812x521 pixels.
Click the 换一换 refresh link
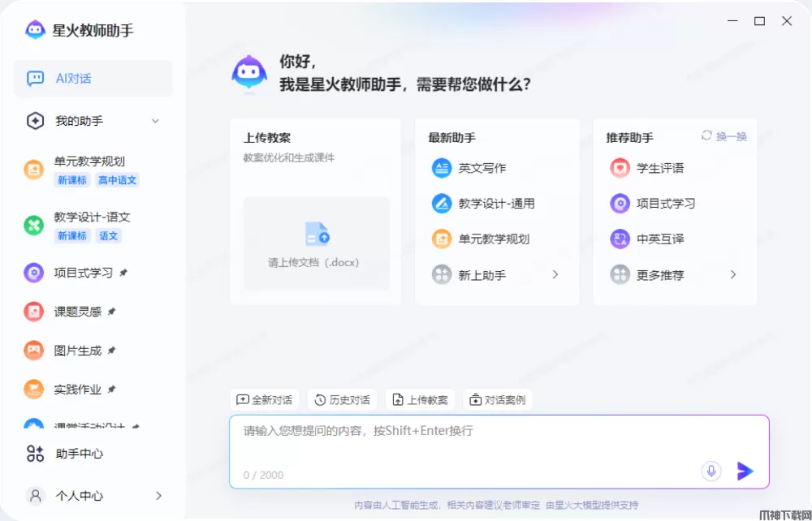click(723, 136)
